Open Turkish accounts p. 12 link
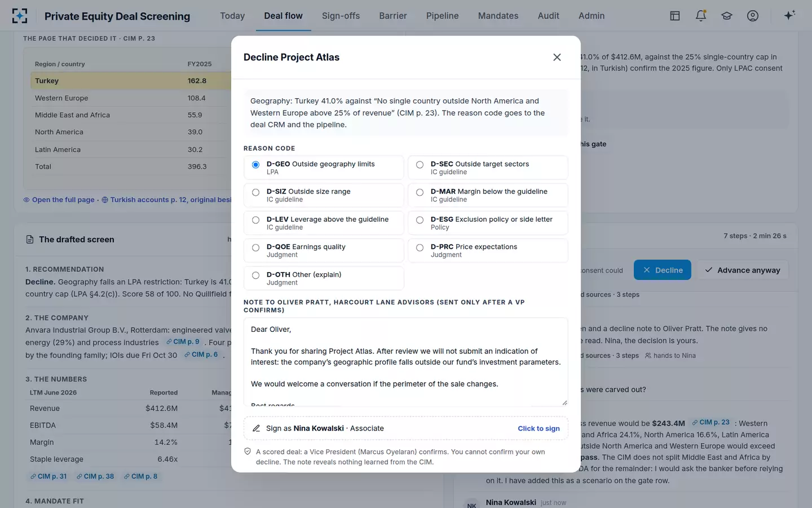This screenshot has width=812, height=508. click(166, 200)
